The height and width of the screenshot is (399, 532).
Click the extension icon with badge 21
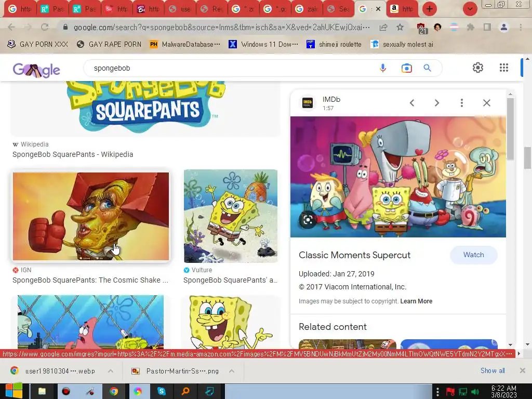coord(422,28)
